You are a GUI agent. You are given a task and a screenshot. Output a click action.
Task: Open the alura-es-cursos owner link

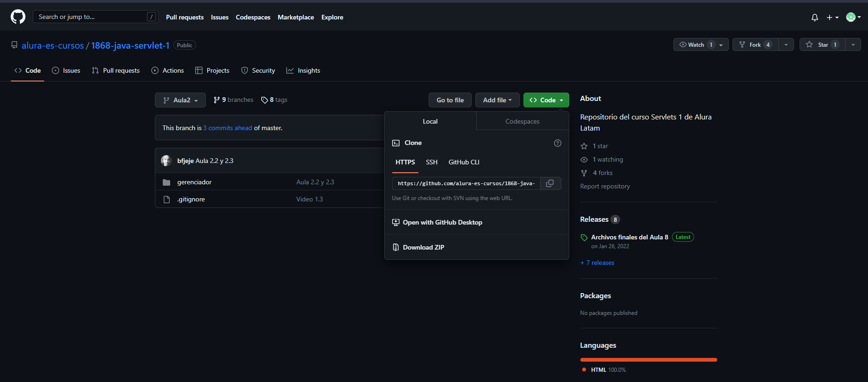tap(53, 45)
